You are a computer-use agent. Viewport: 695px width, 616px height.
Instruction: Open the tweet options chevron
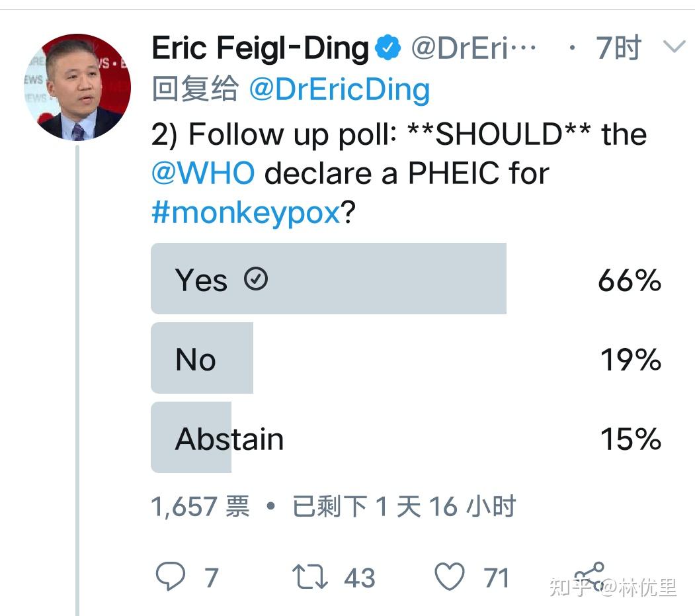click(x=674, y=46)
